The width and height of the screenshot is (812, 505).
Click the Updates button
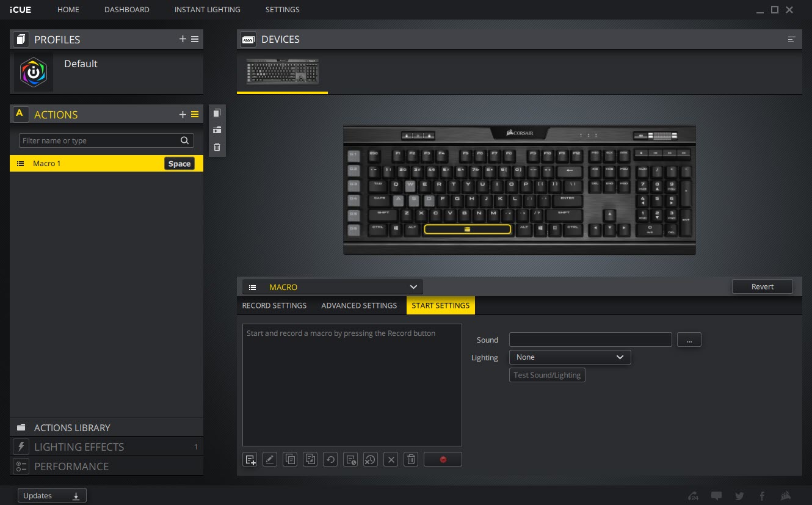pos(52,496)
